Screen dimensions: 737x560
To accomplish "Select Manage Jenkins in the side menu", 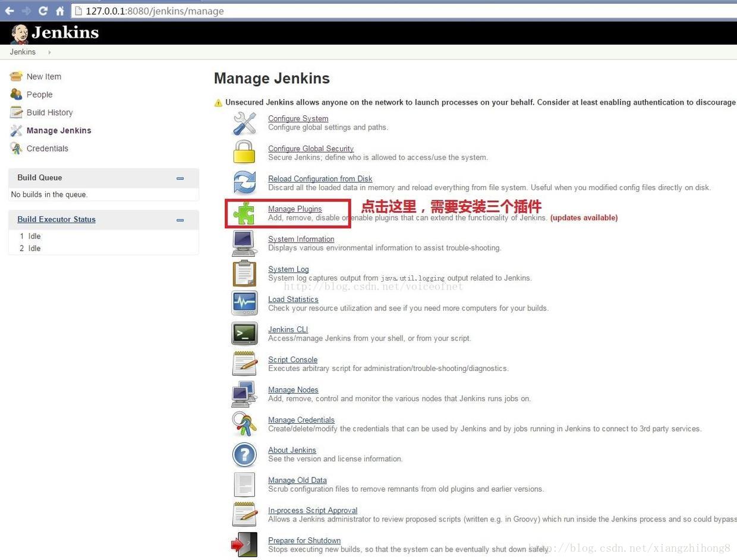I will click(59, 130).
